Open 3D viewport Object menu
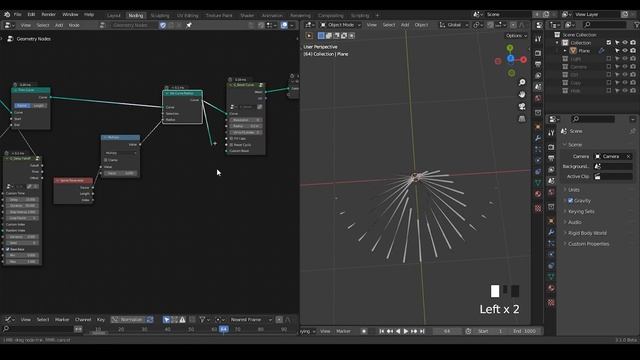This screenshot has width=640, height=360. tap(421, 25)
